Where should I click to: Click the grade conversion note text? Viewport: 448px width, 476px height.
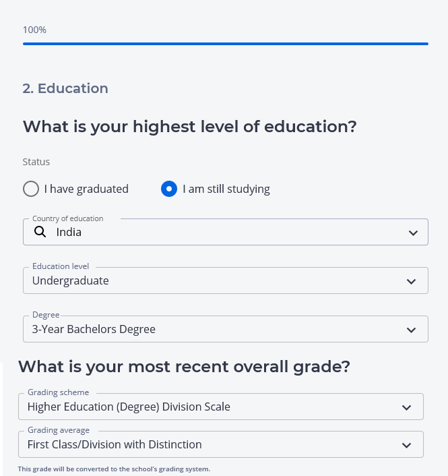pos(114,469)
